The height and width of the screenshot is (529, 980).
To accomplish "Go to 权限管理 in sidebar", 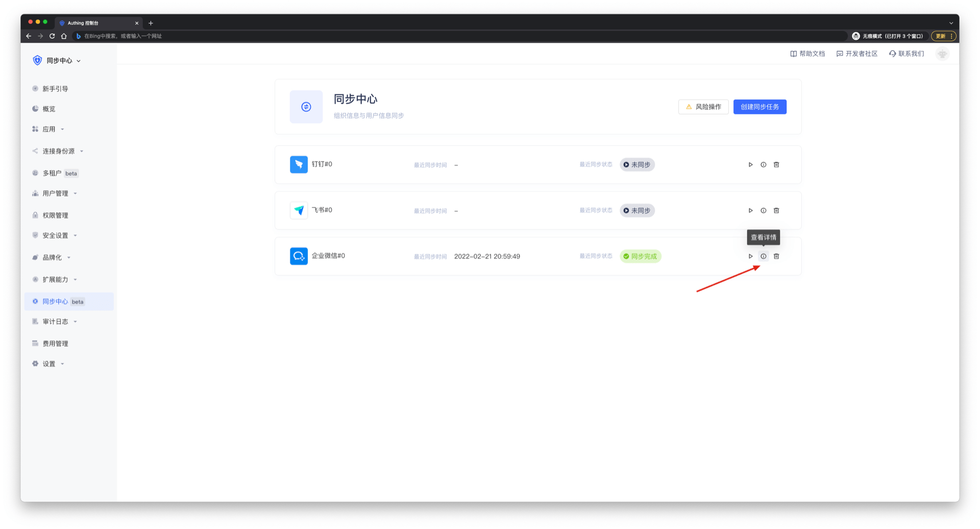I will pos(55,215).
